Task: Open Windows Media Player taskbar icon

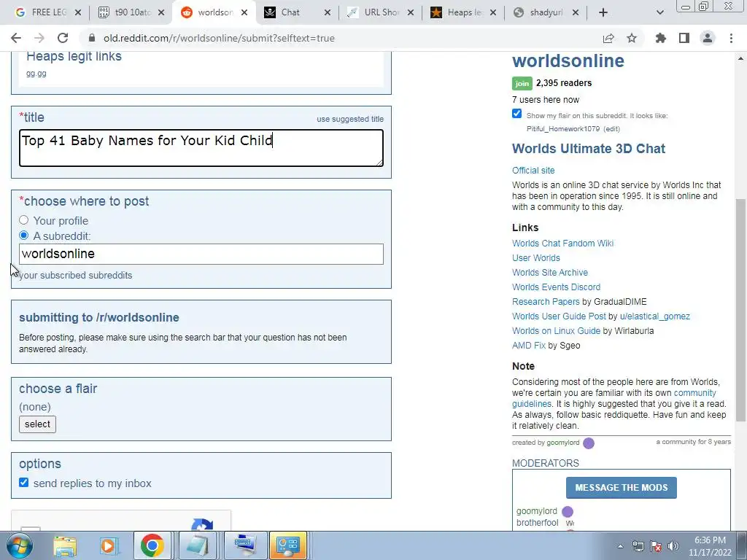Action: coord(108,545)
